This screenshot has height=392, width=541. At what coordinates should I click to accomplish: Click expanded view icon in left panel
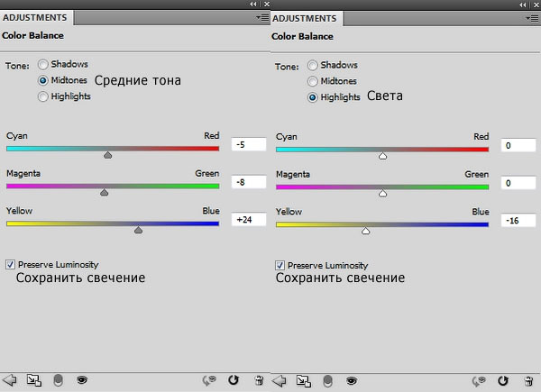pyautogui.click(x=34, y=380)
